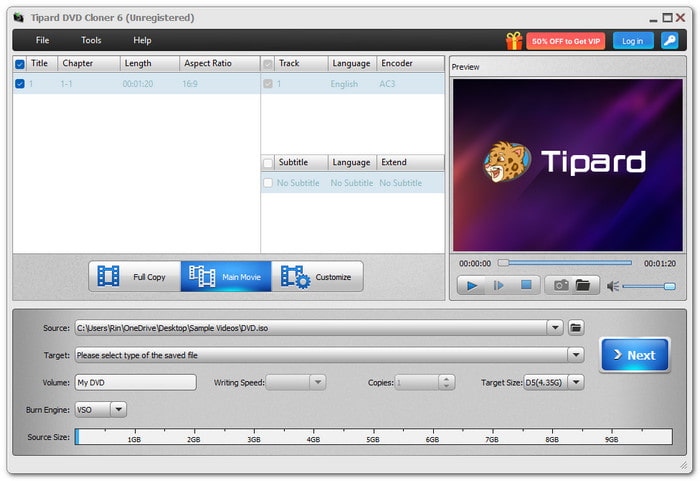Open the Burn Engine dropdown
Screen dimensions: 700x481
coord(118,410)
